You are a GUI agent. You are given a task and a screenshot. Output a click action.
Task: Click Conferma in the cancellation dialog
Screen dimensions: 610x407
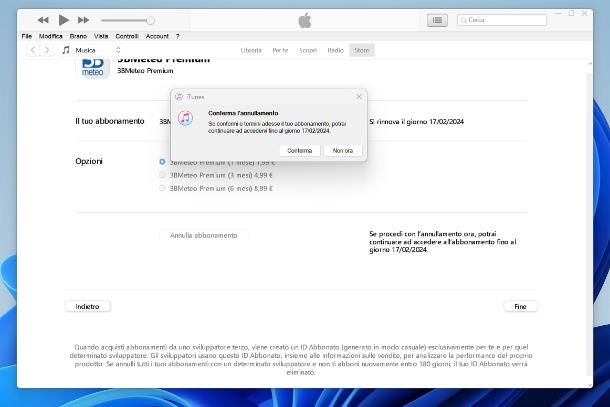click(300, 151)
